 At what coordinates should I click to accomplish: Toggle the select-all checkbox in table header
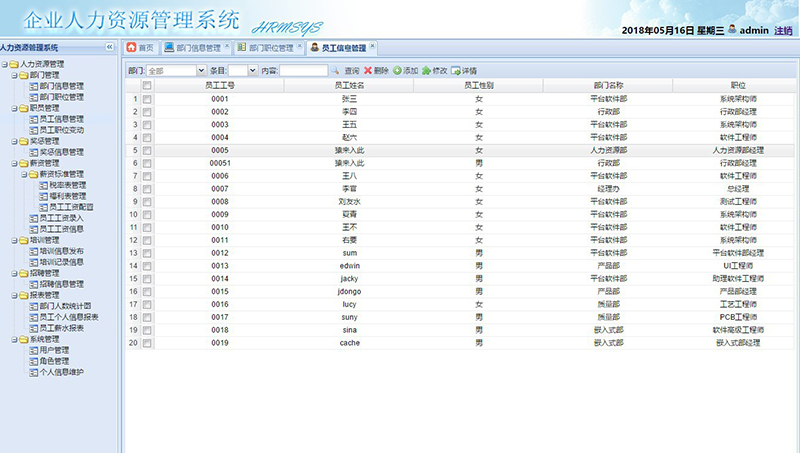point(147,86)
